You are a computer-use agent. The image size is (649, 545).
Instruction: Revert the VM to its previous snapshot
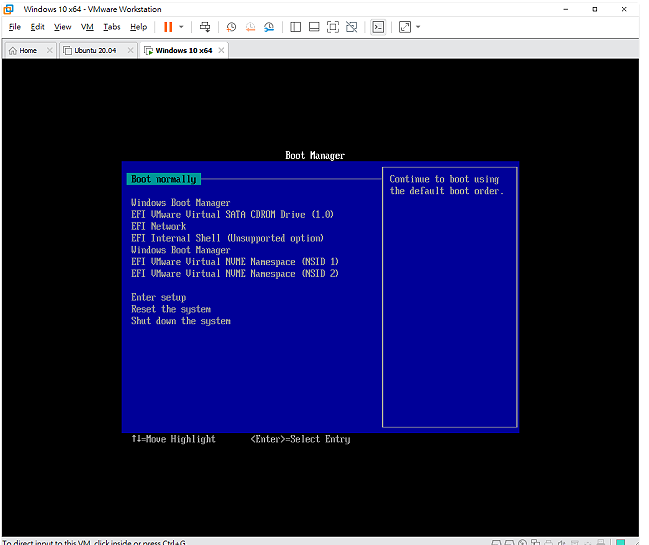(250, 27)
